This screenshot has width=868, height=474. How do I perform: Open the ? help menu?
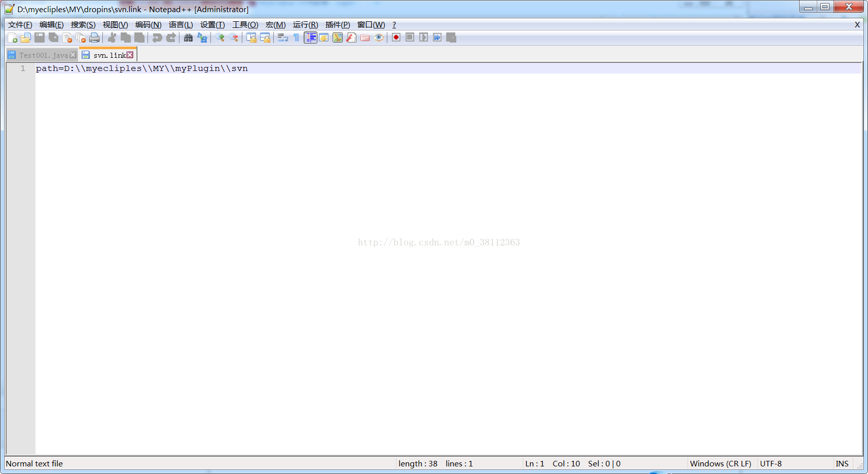point(394,25)
